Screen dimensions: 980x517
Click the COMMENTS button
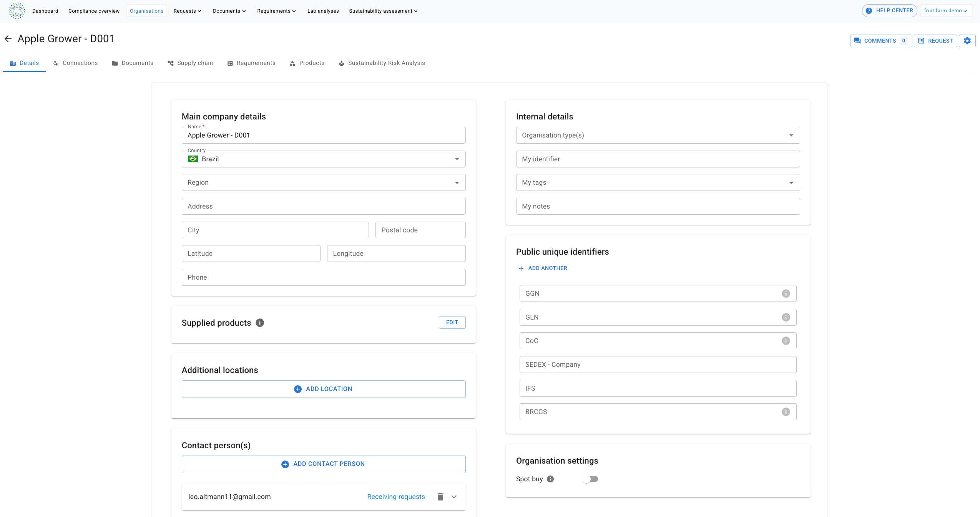tap(881, 41)
